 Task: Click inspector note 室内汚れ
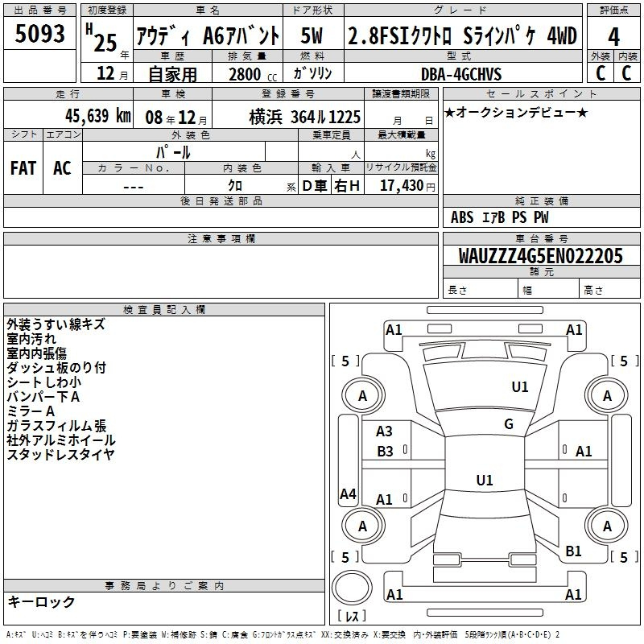pyautogui.click(x=31, y=339)
